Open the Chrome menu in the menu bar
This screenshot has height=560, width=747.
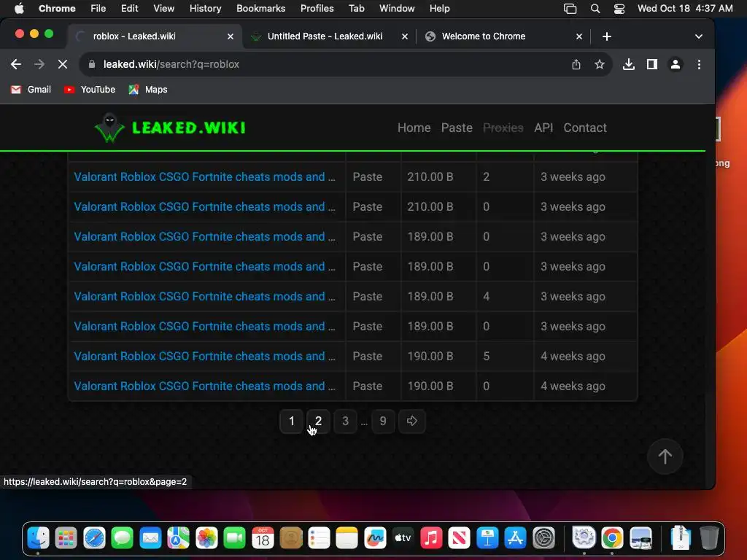click(x=57, y=8)
